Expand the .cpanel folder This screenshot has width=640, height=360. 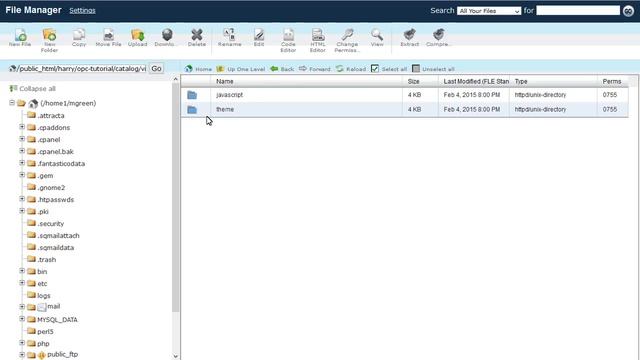(x=22, y=139)
